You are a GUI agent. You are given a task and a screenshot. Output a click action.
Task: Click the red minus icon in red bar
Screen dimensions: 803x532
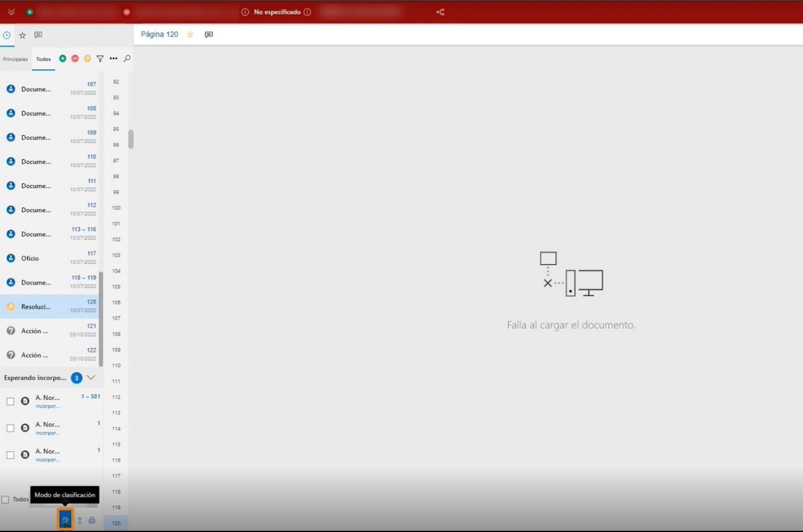[127, 12]
